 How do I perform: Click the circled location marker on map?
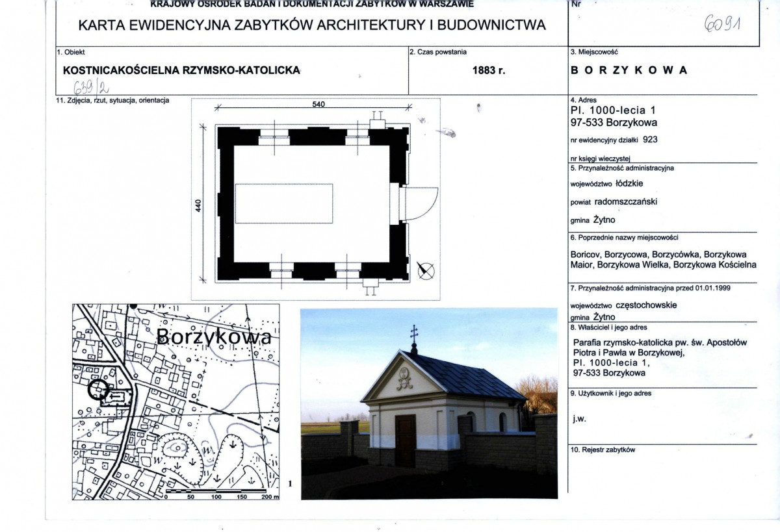[x=97, y=390]
